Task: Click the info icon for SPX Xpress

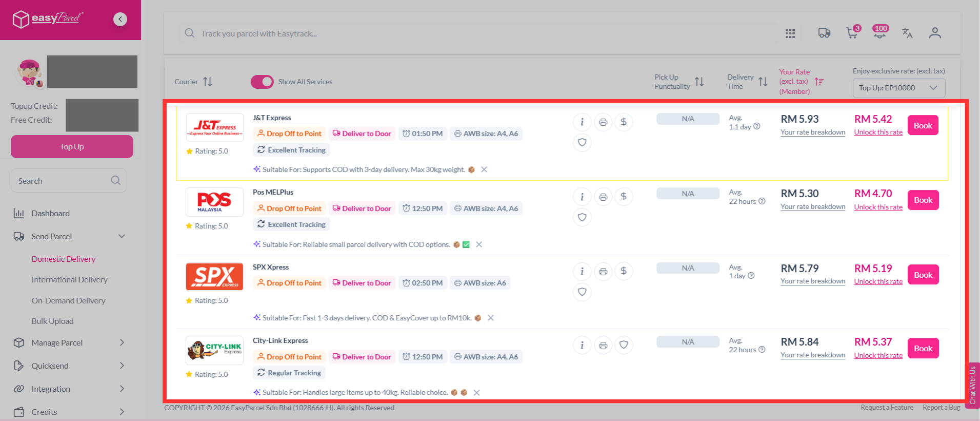Action: pyautogui.click(x=582, y=271)
